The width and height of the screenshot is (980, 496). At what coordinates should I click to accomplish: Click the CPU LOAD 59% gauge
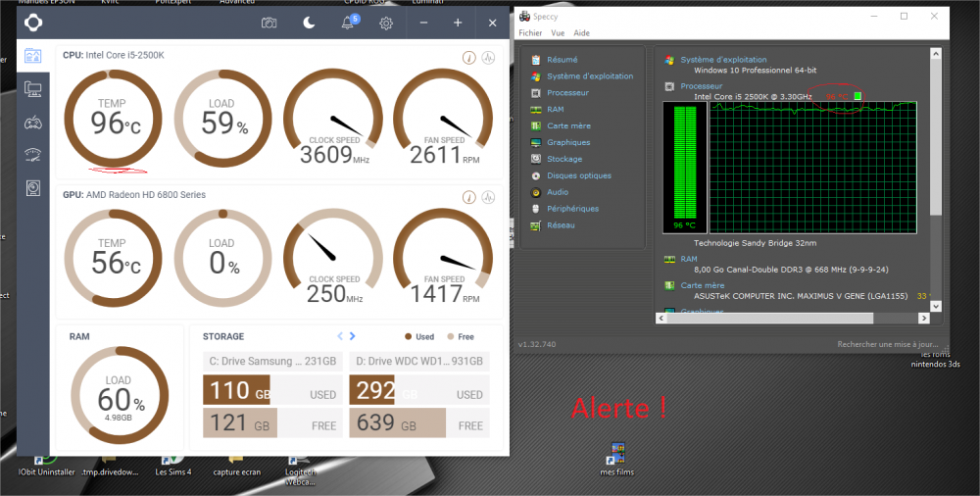(222, 119)
